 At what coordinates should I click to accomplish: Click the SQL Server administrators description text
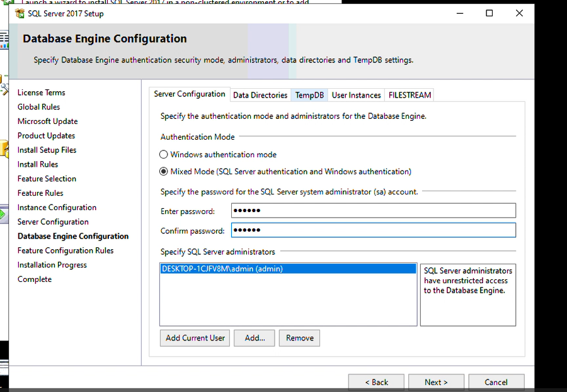(x=468, y=281)
